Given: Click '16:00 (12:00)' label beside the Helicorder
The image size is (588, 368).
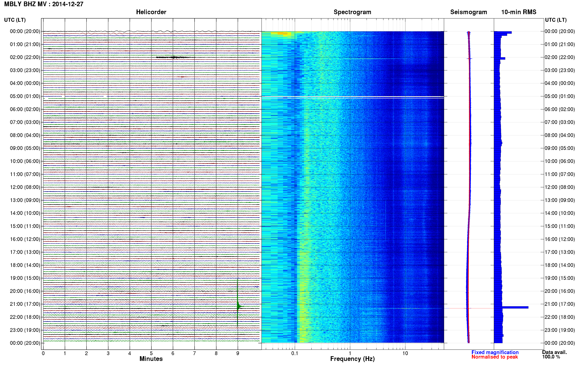Looking at the screenshot, I should (25, 239).
